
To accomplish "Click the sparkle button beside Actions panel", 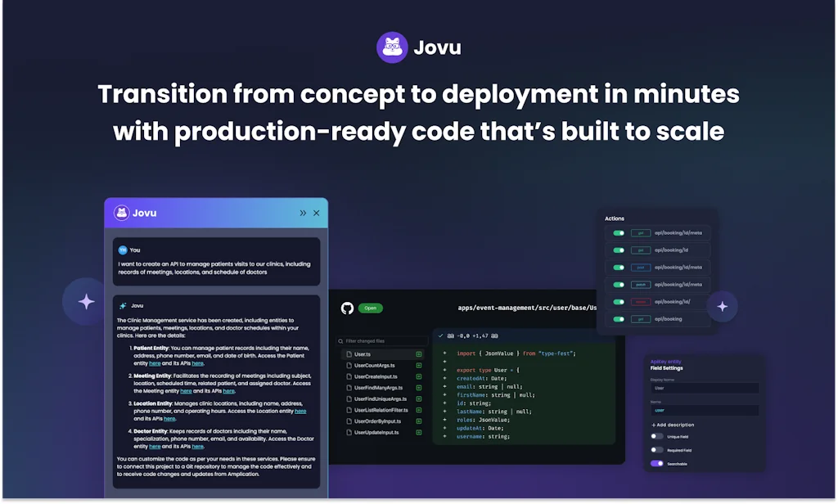I will tap(722, 307).
